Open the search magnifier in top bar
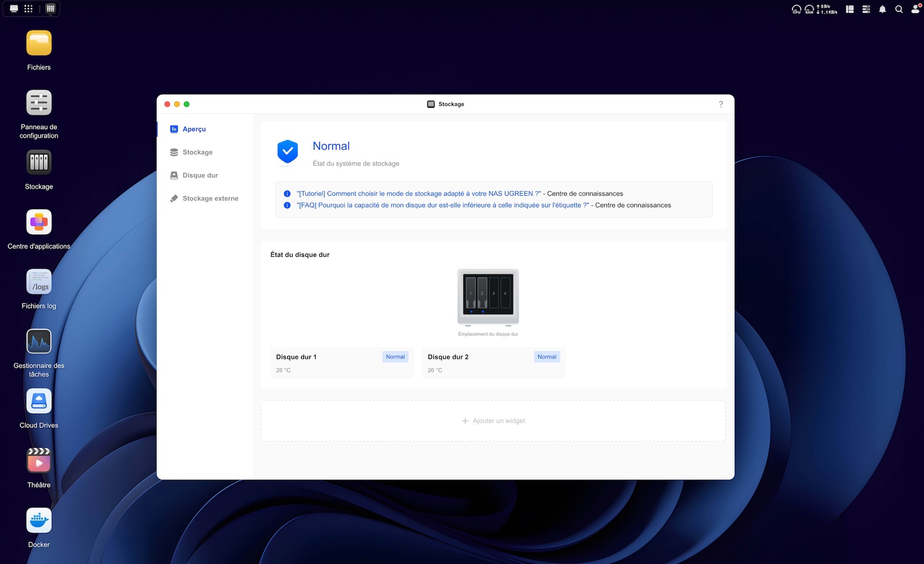 pos(899,9)
